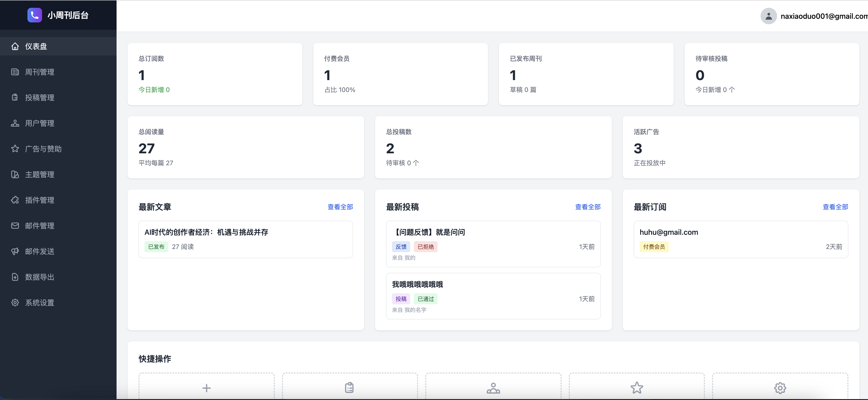Open the 周刊管理 sidebar menu
The width and height of the screenshot is (868, 400).
40,72
